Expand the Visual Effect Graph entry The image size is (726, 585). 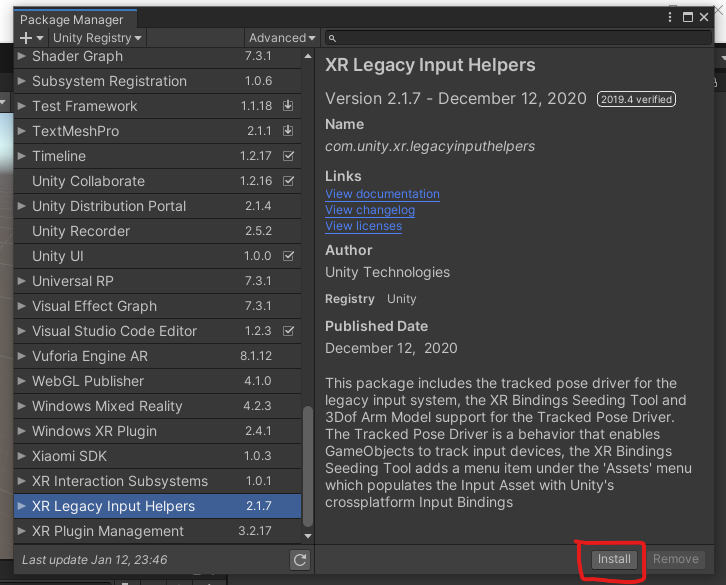pyautogui.click(x=21, y=306)
